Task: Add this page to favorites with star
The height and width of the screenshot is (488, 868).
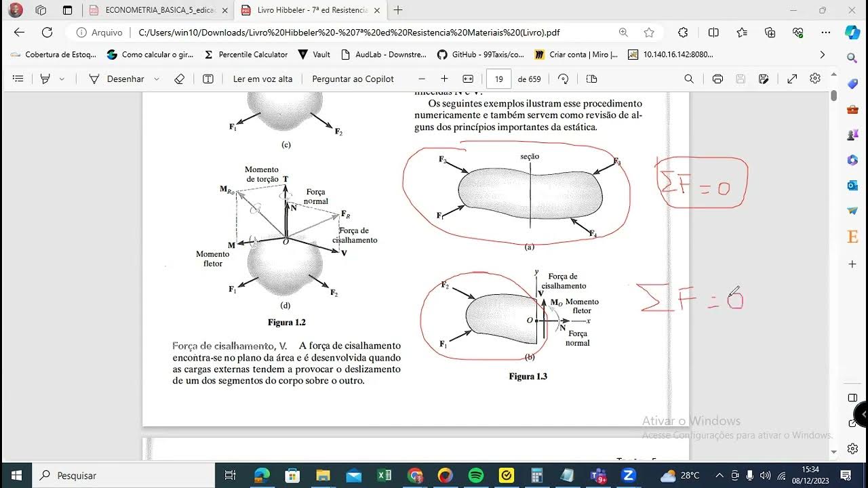Action: coord(649,33)
